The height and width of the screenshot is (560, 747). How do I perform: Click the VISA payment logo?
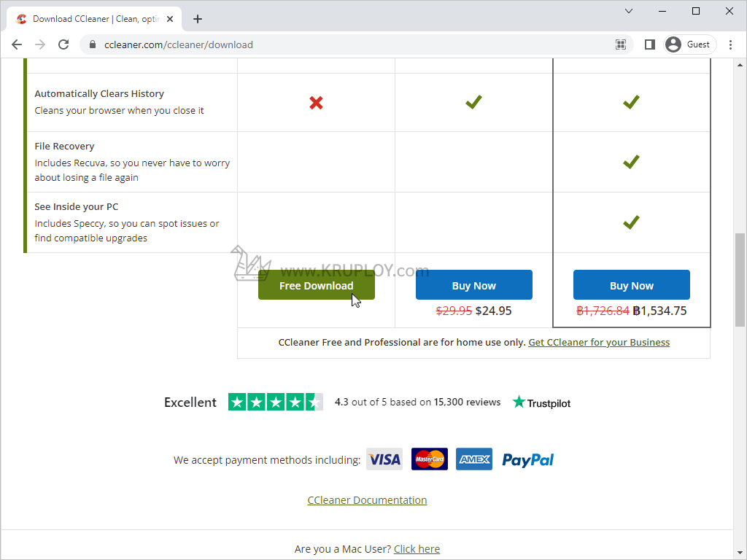pyautogui.click(x=384, y=459)
